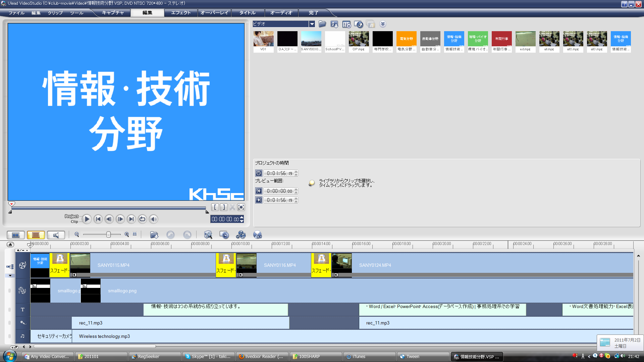Collapse timeline with the eject-style button

(x=10, y=244)
